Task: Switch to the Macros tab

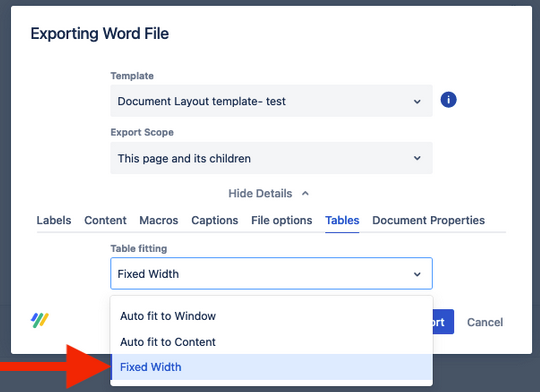Action: (x=159, y=220)
